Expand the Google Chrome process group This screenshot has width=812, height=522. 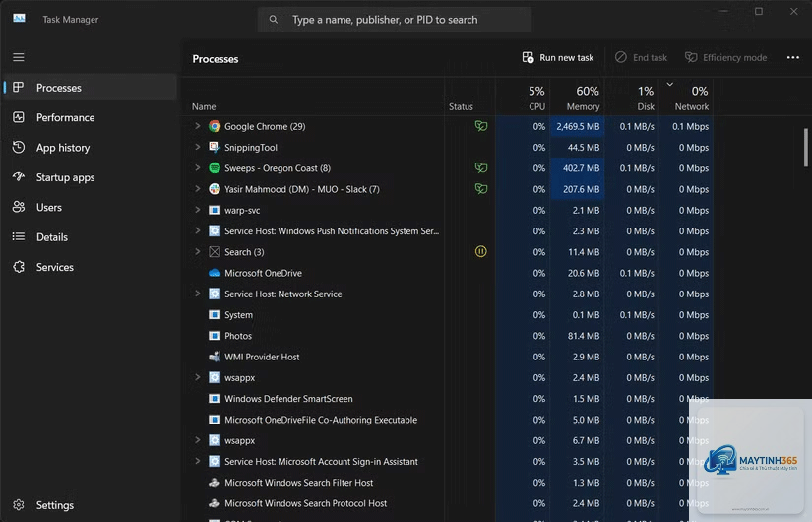[x=197, y=126]
